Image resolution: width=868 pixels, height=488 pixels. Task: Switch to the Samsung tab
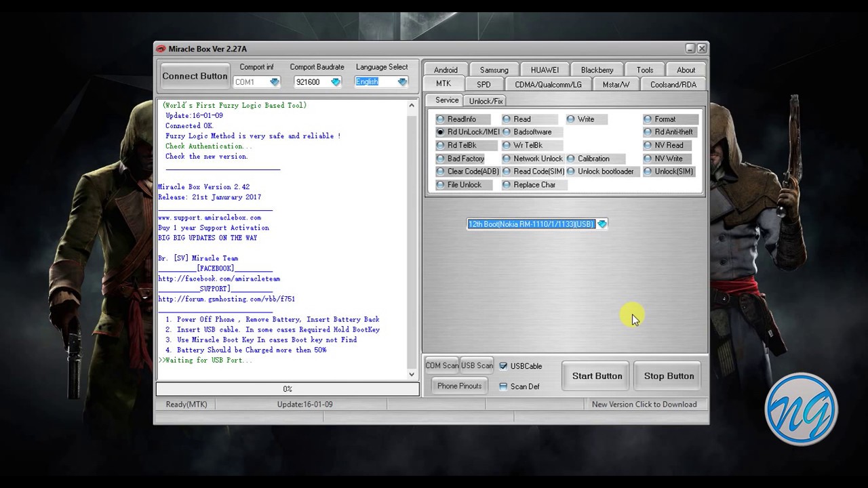coord(494,70)
